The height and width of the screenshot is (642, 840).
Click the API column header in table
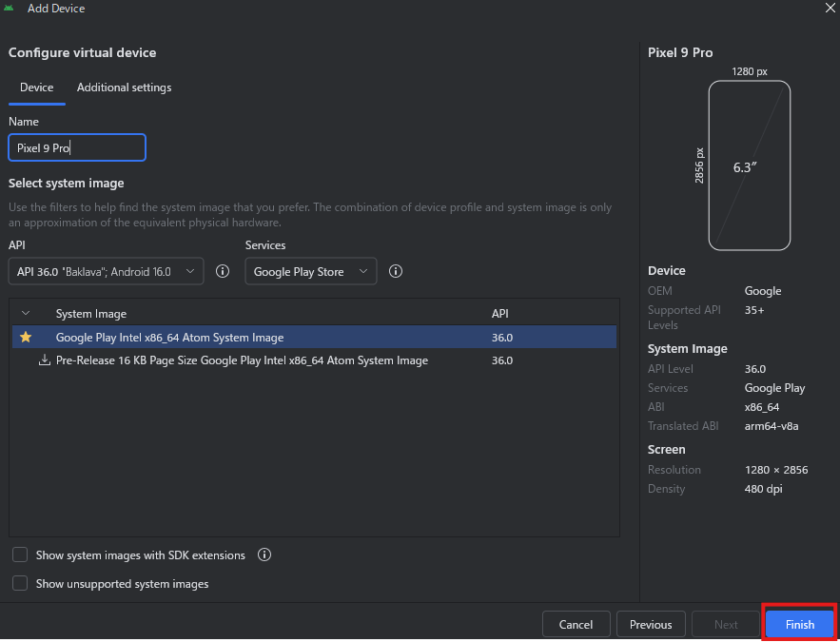(x=499, y=314)
